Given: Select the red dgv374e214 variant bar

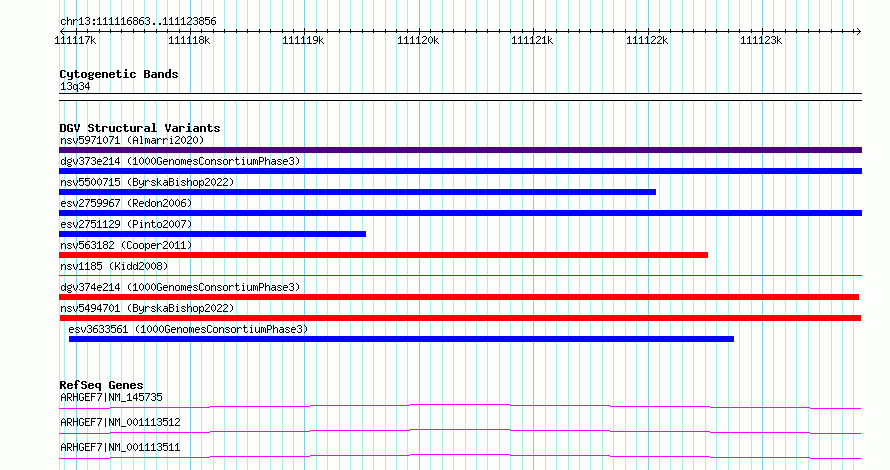Looking at the screenshot, I should [x=459, y=297].
